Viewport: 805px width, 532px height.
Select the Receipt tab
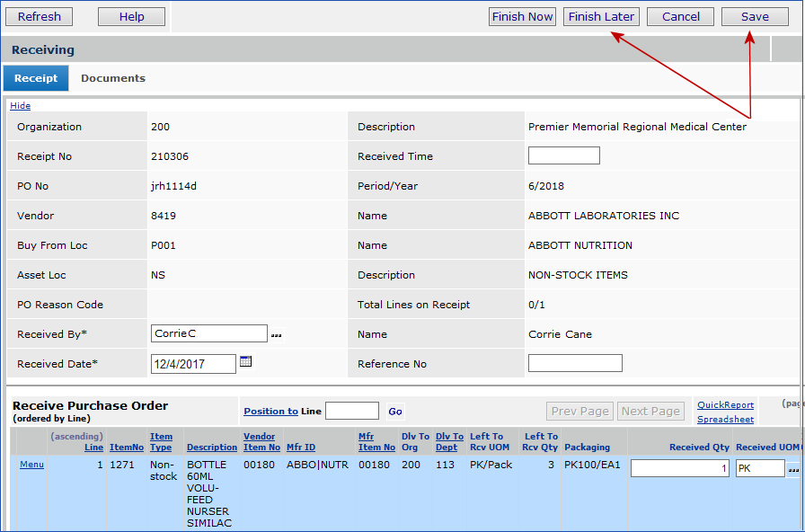(36, 78)
